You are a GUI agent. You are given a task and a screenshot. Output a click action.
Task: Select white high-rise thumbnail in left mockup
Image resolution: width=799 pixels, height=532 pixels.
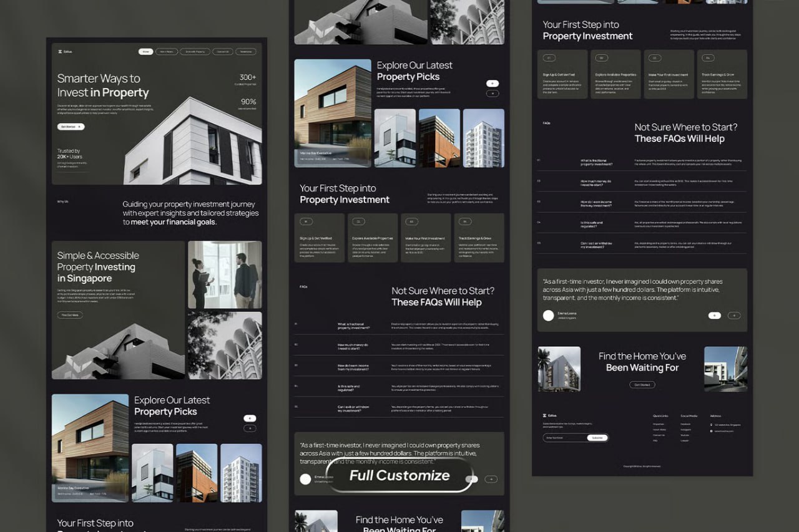coord(241,473)
